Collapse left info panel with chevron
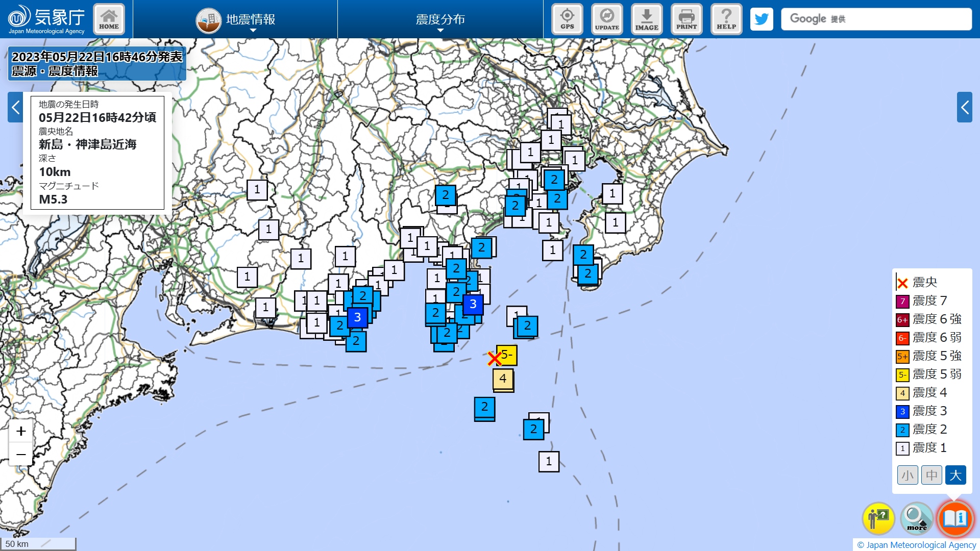 (15, 107)
